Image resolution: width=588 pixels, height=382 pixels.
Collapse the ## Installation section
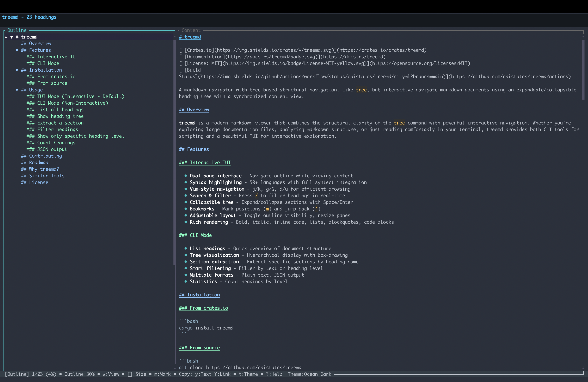[17, 70]
